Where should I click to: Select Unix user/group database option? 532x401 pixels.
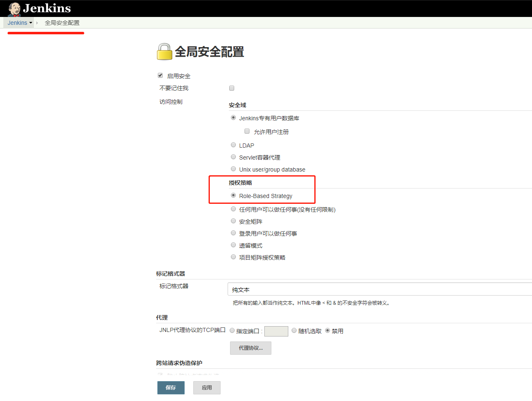tap(233, 169)
